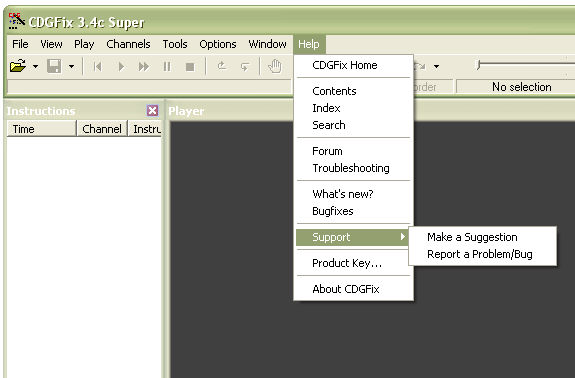The image size is (575, 378).
Task: Open the Options menu
Action: [x=218, y=44]
